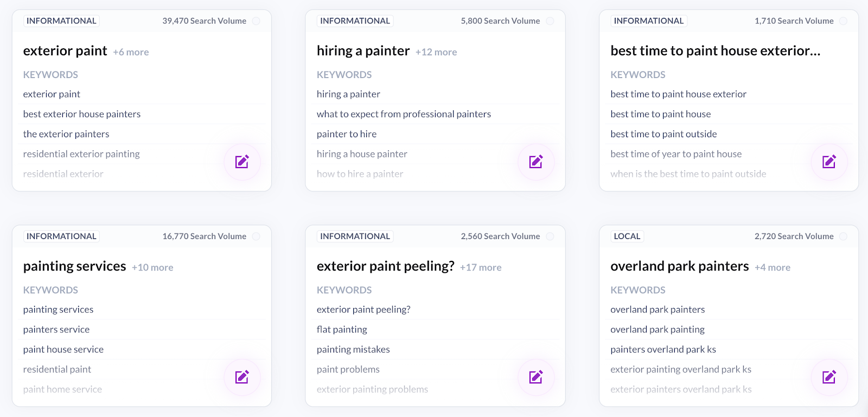Expand +12 more keywords for hiring a painter
Image resolution: width=868 pixels, height=417 pixels.
[436, 52]
